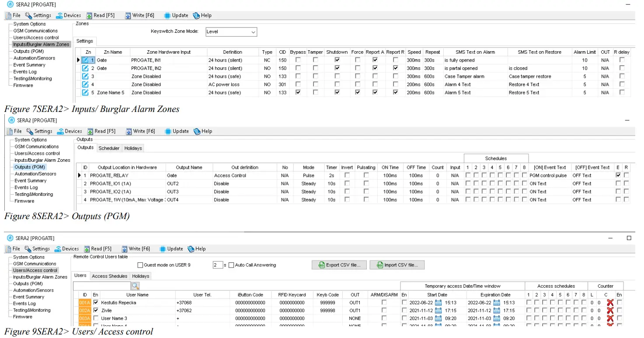Click the user search text field

[101, 286]
